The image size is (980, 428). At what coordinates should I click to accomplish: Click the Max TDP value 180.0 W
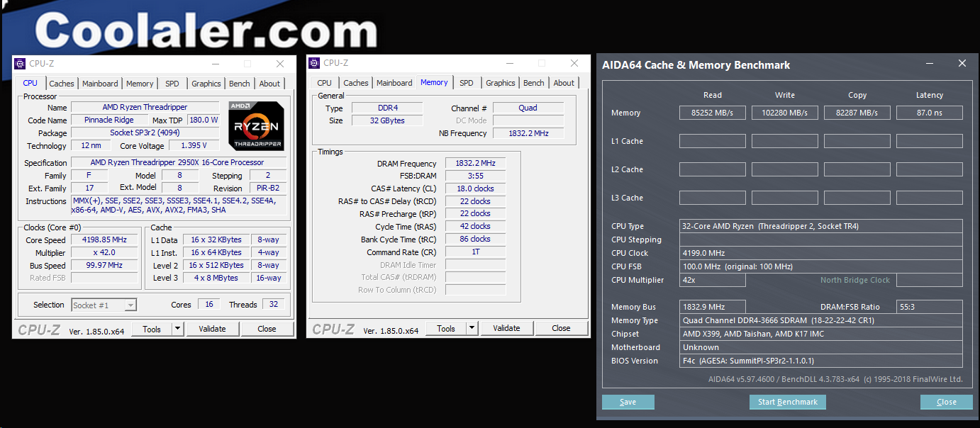click(204, 120)
